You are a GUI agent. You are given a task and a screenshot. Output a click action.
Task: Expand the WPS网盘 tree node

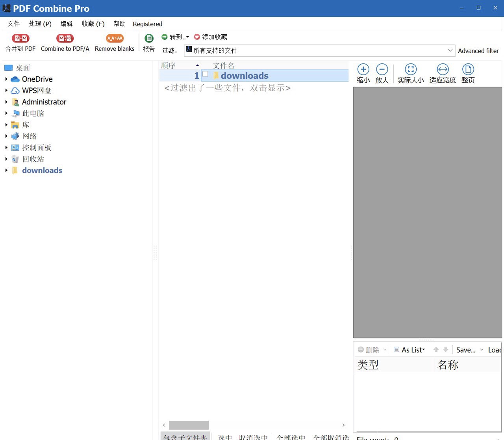pos(6,91)
